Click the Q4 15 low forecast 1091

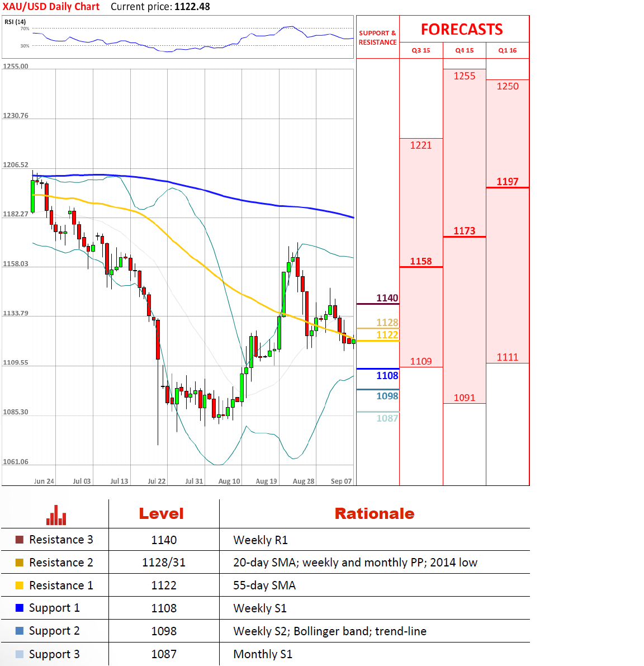pyautogui.click(x=465, y=398)
